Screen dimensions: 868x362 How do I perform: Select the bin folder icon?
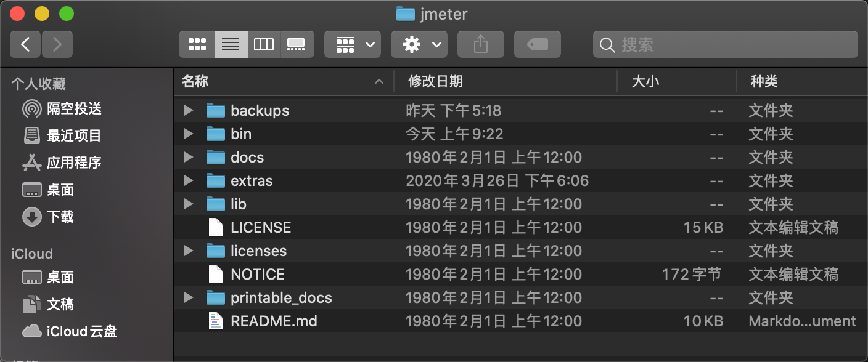215,134
